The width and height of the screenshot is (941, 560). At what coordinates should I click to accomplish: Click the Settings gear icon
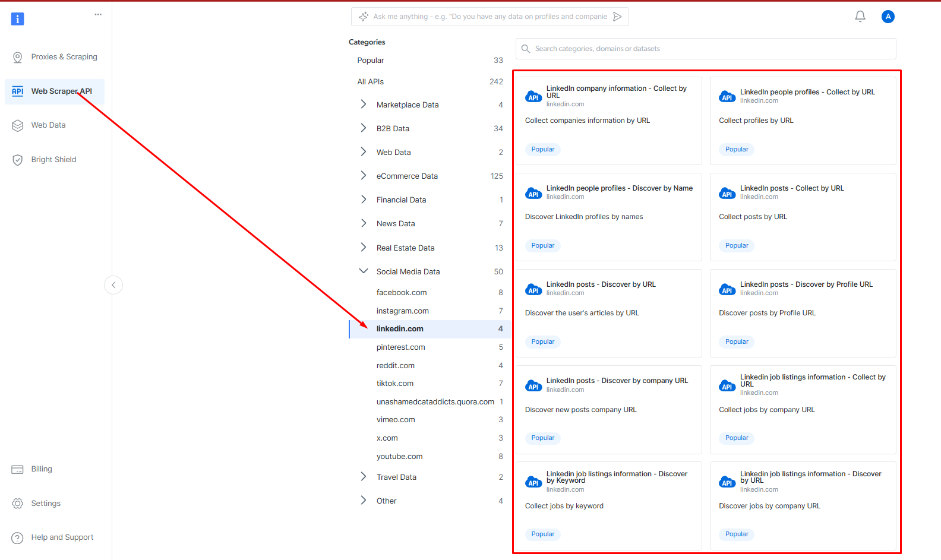(18, 504)
